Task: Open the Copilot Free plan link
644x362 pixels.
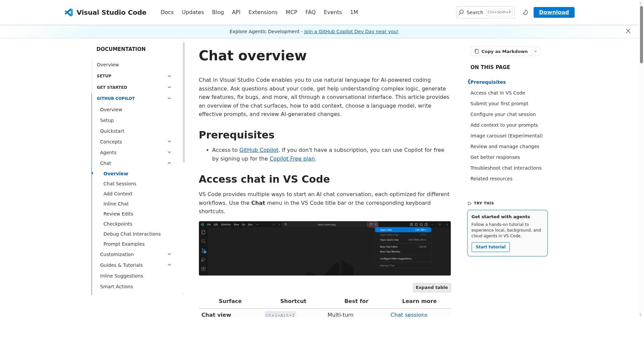Action: tap(292, 159)
